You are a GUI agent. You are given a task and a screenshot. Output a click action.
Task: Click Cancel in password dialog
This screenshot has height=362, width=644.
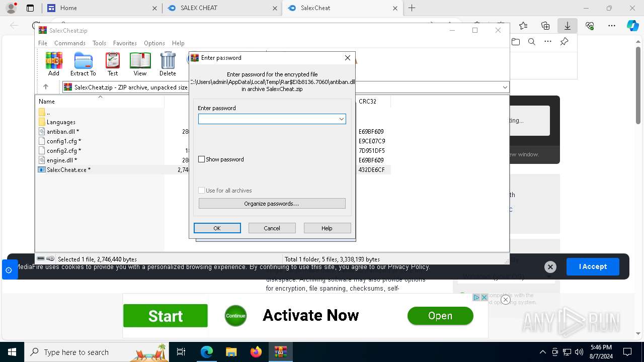pos(272,228)
